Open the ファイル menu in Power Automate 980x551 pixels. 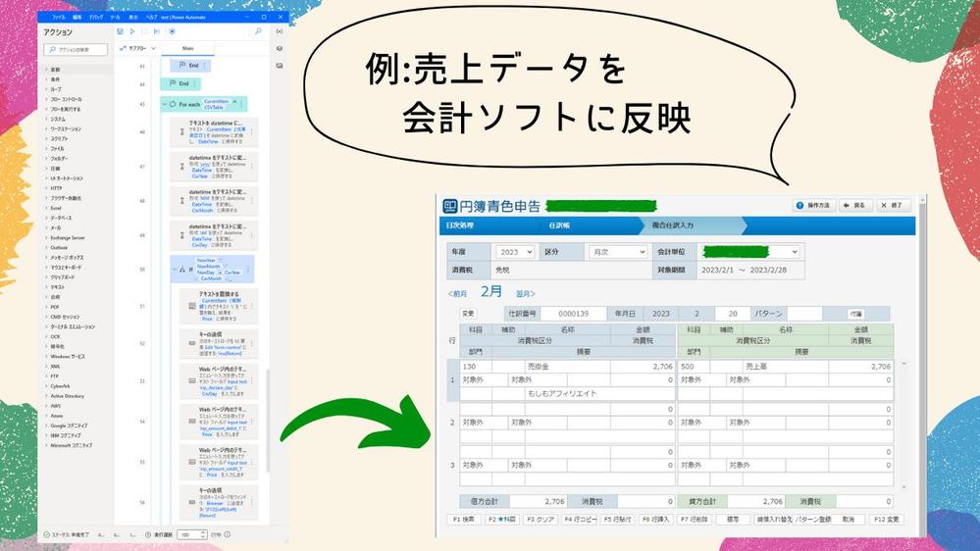pos(59,17)
